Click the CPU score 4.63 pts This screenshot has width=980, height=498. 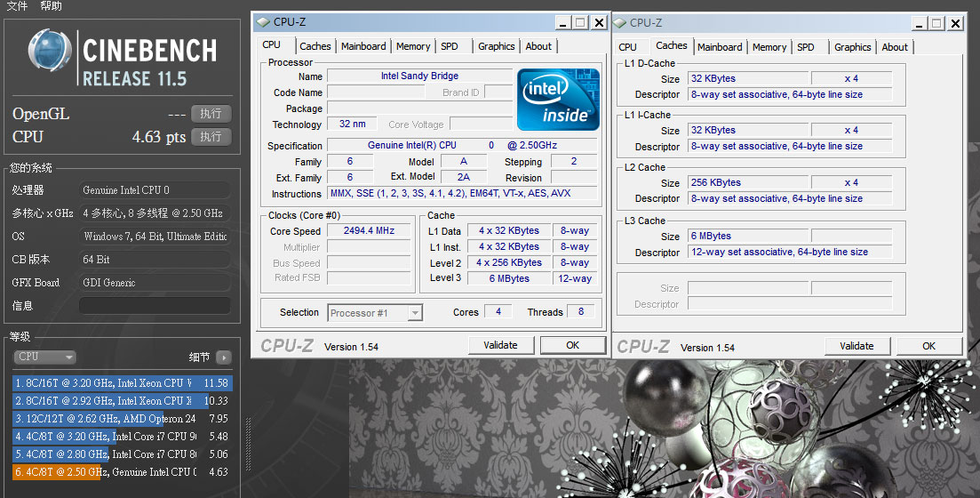coord(159,136)
